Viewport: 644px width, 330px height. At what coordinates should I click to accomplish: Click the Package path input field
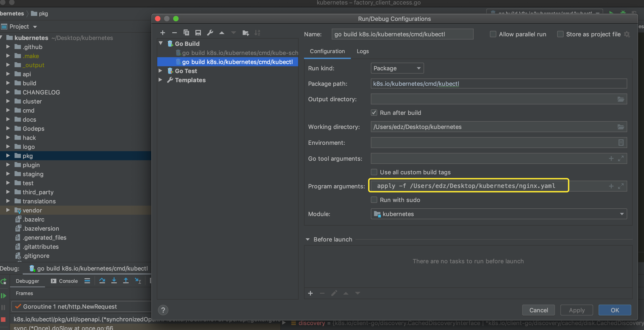click(x=499, y=84)
